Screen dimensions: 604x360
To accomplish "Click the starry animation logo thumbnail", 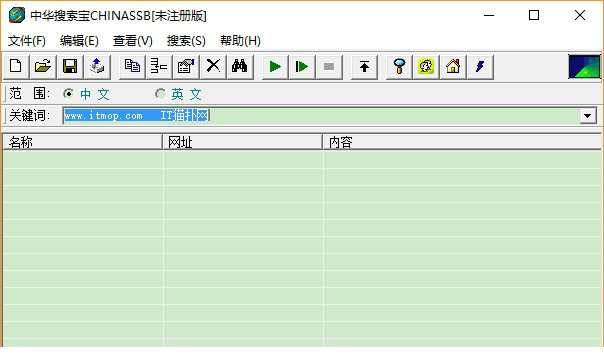I will (584, 67).
